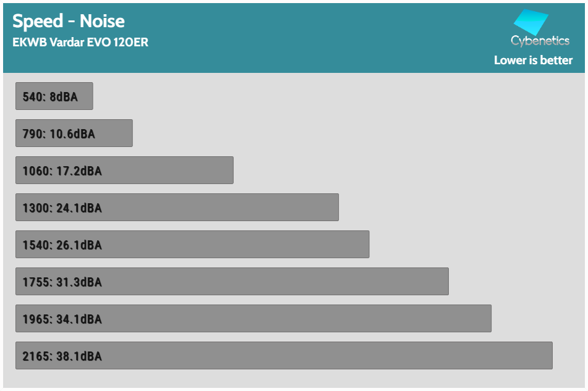588x391 pixels.
Task: Click the 'EKWB Vardar EVO 120ER' subtitle
Action: [x=80, y=43]
